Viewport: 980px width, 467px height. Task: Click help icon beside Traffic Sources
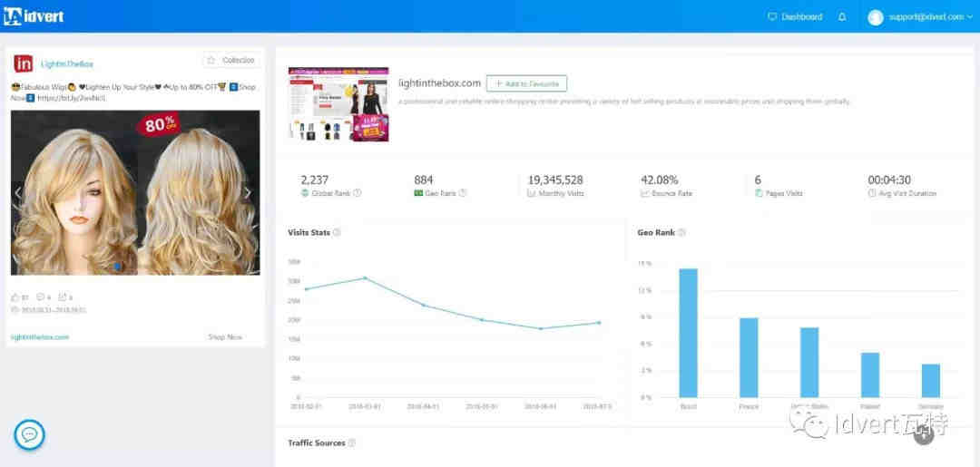[352, 443]
